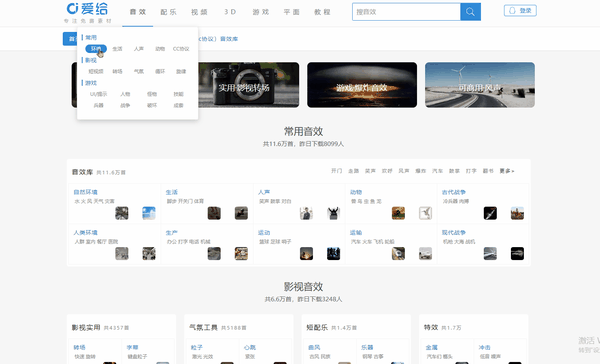
Task: Open the 3D nav tab
Action: [230, 12]
